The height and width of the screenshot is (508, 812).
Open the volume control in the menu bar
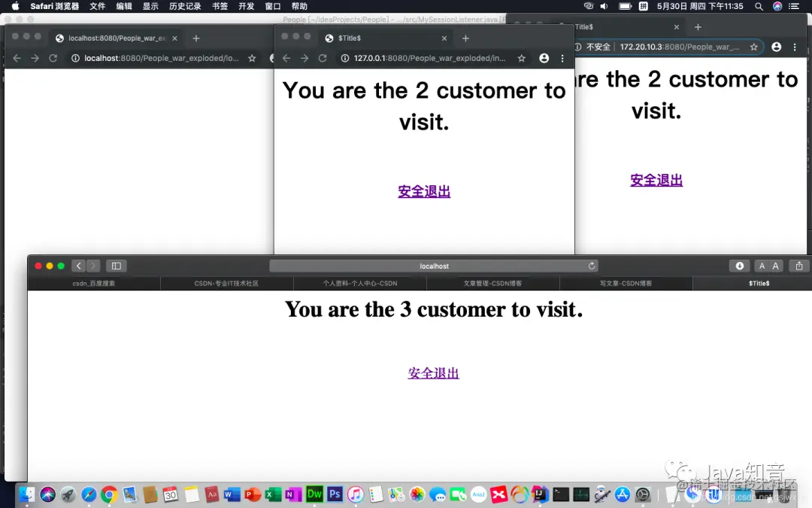pyautogui.click(x=604, y=6)
